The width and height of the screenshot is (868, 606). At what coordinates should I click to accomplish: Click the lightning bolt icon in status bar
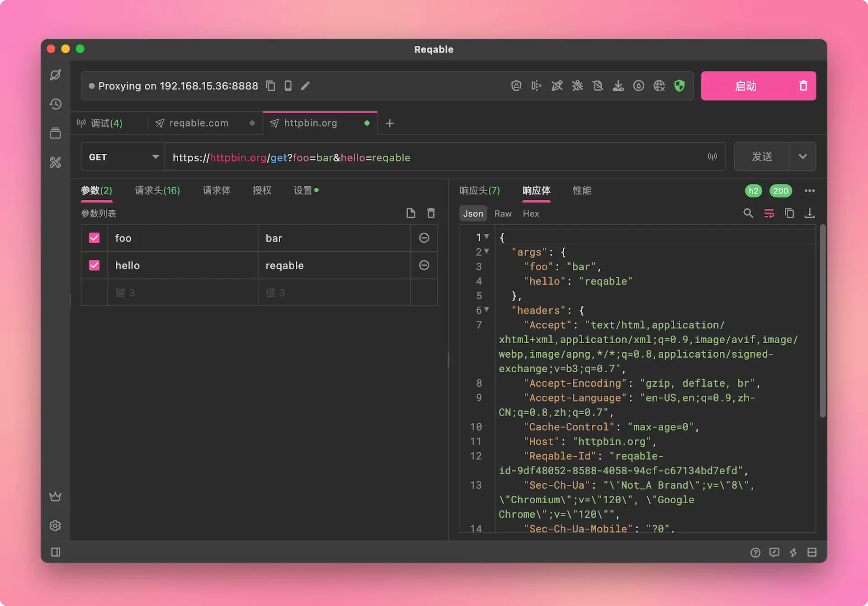(x=793, y=552)
